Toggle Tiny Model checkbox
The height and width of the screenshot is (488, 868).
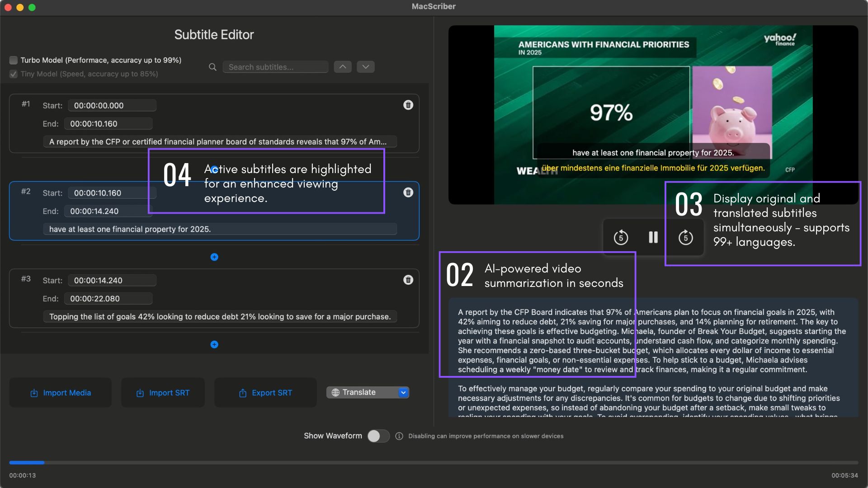(x=14, y=74)
